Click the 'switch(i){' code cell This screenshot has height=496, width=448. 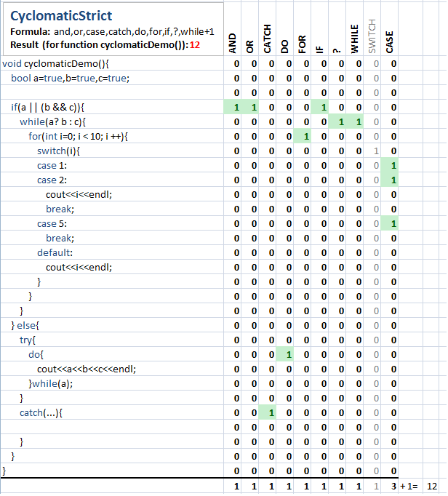pyautogui.click(x=112, y=151)
